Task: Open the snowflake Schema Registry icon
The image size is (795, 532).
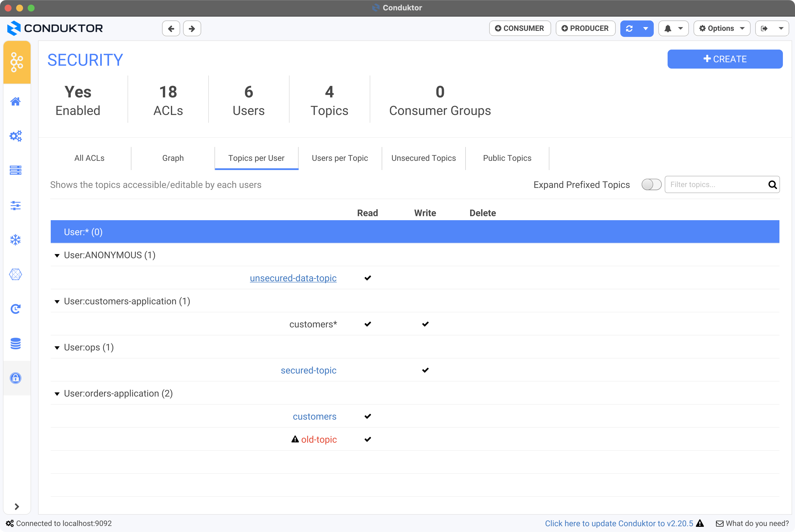Action: [16, 240]
